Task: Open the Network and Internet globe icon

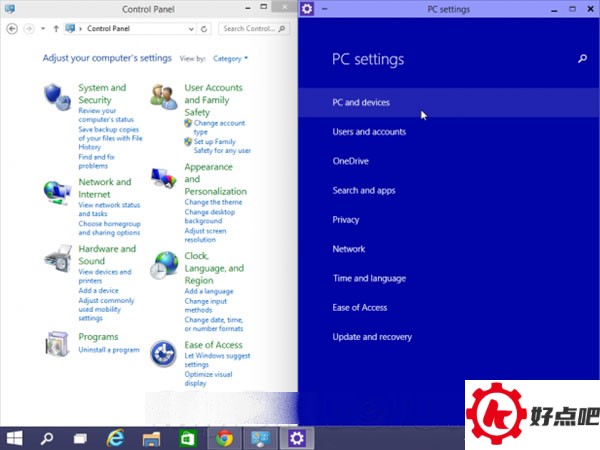Action: 57,191
